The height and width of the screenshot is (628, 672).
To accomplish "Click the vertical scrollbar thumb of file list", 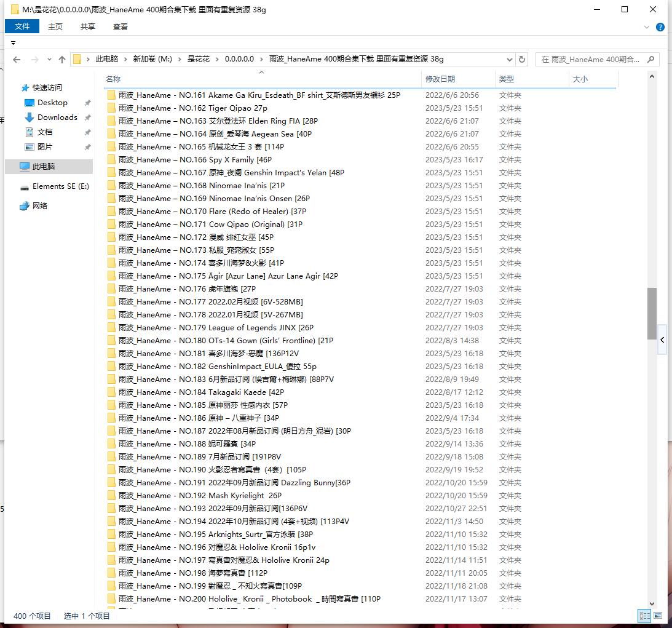I will point(652,313).
